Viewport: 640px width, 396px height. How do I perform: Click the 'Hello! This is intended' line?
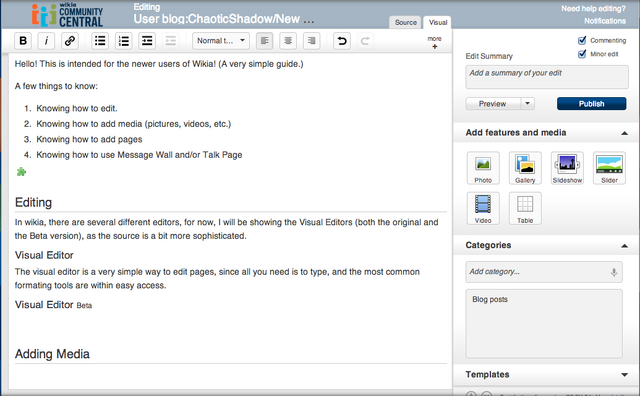159,64
